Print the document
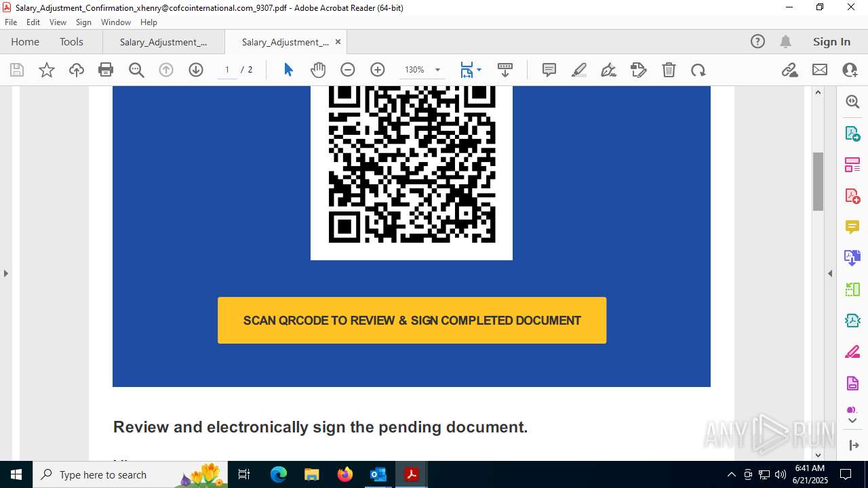 point(106,70)
